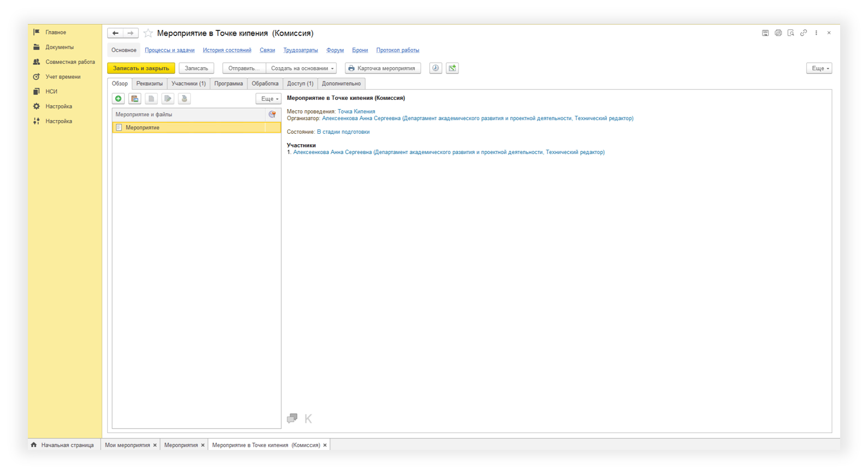Expand the Создать на основании dropdown

301,68
